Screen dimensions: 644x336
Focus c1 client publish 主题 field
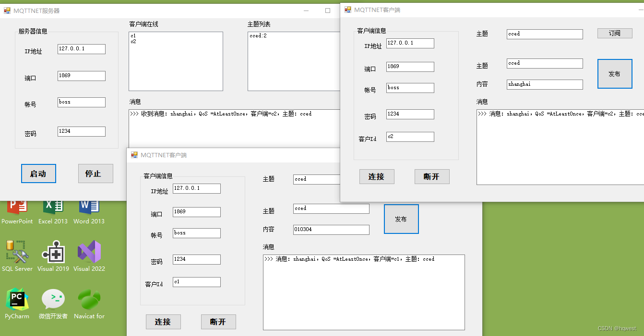[332, 209]
